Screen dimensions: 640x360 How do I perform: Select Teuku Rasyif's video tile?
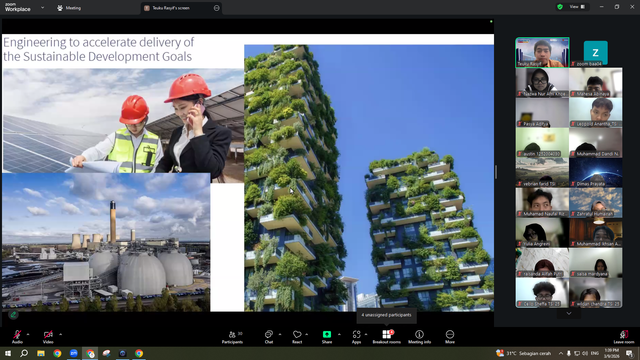point(542,52)
